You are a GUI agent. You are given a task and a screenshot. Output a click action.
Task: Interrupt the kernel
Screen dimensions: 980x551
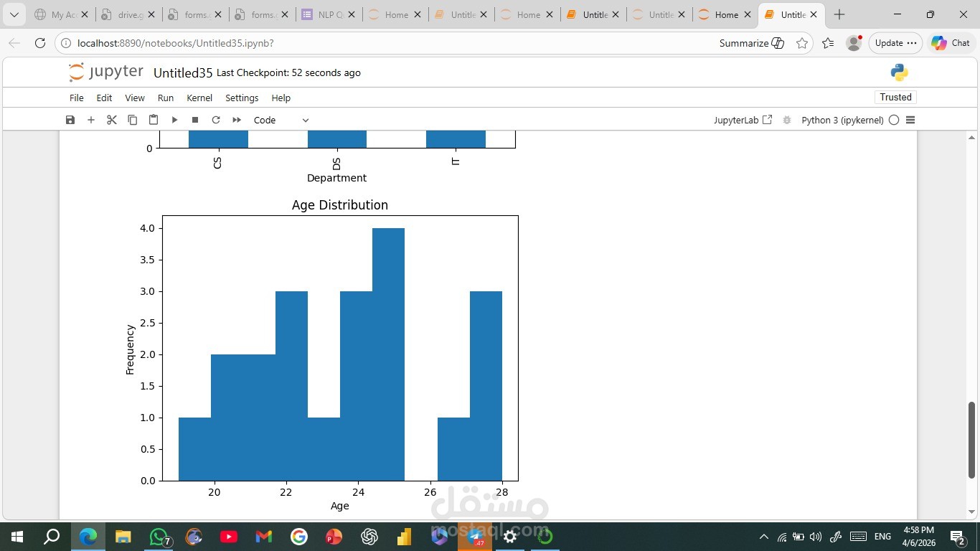[194, 120]
